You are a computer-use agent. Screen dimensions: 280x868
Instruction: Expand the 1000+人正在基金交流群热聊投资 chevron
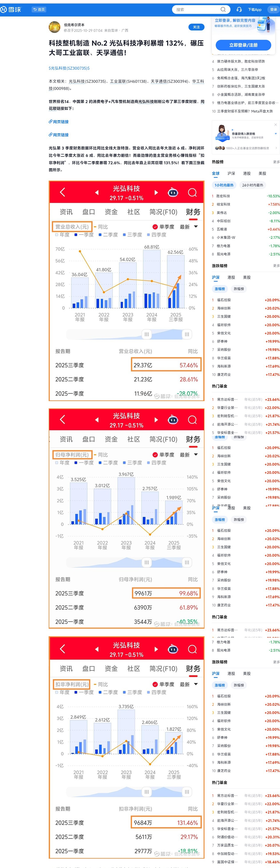tap(276, 148)
